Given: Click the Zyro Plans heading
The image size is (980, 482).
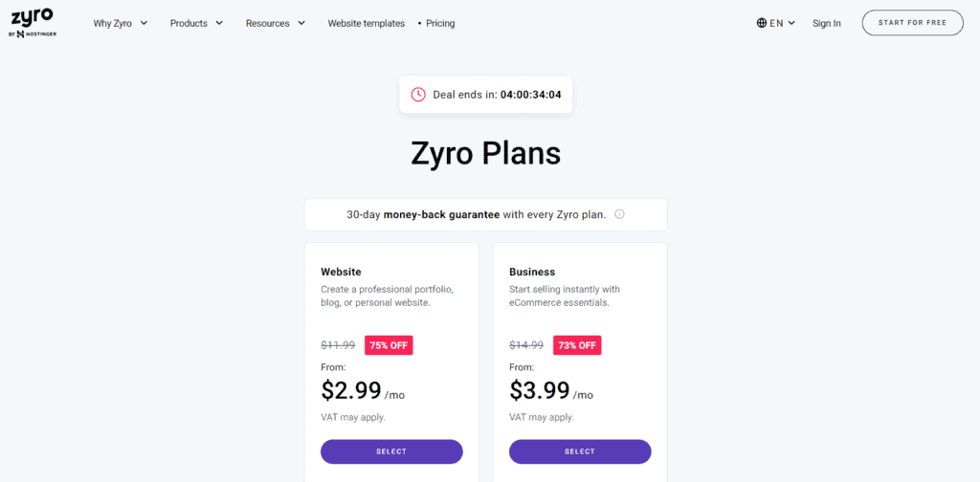Looking at the screenshot, I should (x=486, y=153).
